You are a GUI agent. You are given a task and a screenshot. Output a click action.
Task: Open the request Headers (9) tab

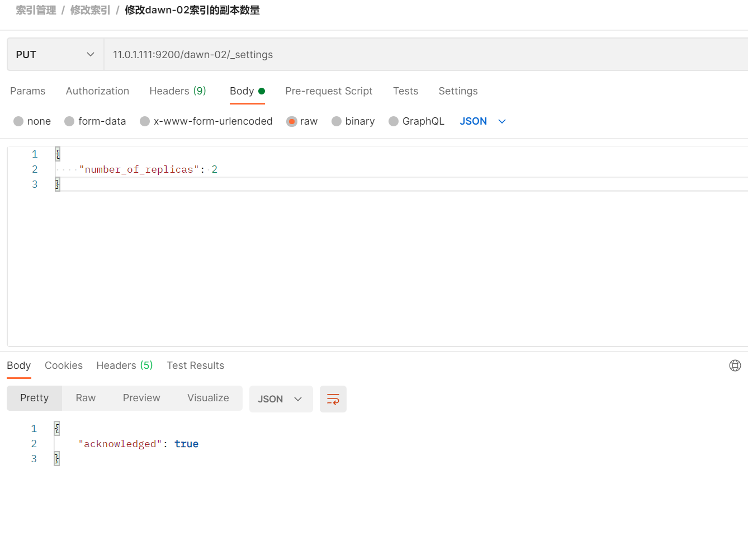(x=178, y=91)
